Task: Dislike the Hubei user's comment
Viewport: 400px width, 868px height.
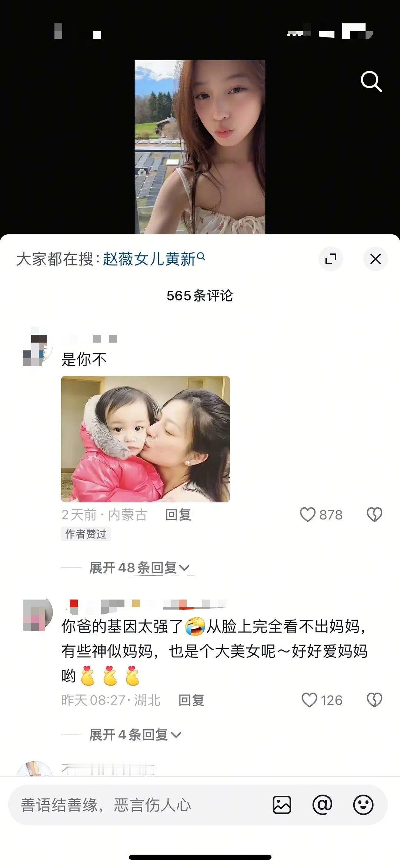Action: pos(374,700)
